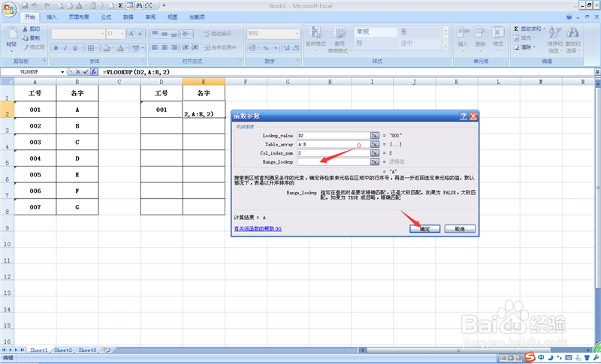The image size is (601, 364).
Task: Click the range selector icon beside Range_lookup
Action: point(374,162)
